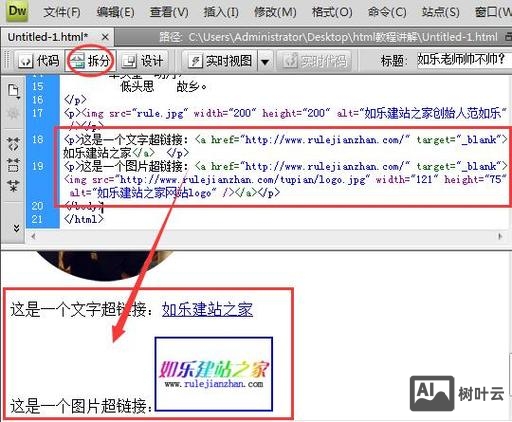The image size is (512, 422).
Task: Switch to 拆分 split view
Action: pos(91,61)
